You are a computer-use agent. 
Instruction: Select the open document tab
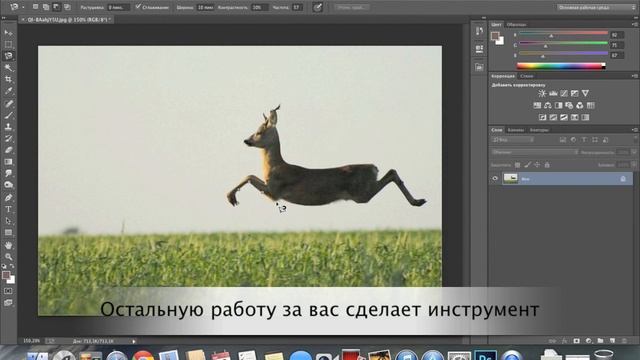pyautogui.click(x=68, y=19)
